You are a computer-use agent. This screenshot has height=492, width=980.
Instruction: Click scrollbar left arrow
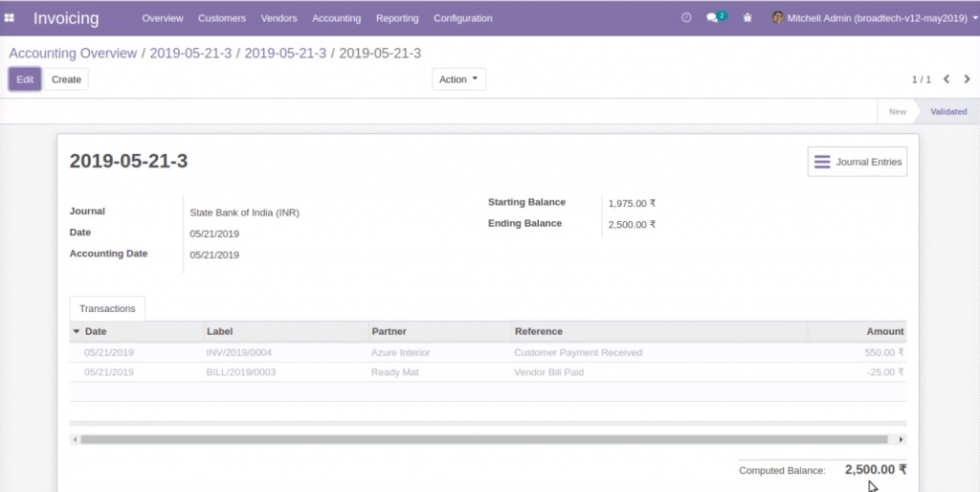(75, 439)
